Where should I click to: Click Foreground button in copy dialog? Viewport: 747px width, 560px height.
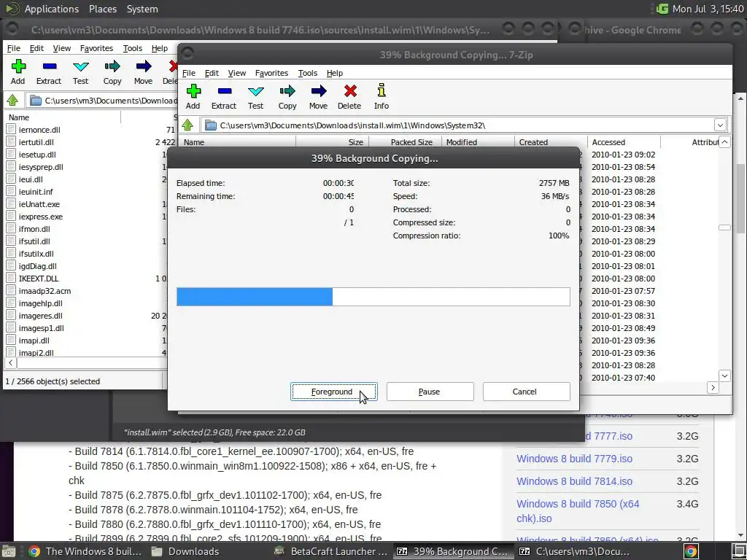(x=333, y=392)
